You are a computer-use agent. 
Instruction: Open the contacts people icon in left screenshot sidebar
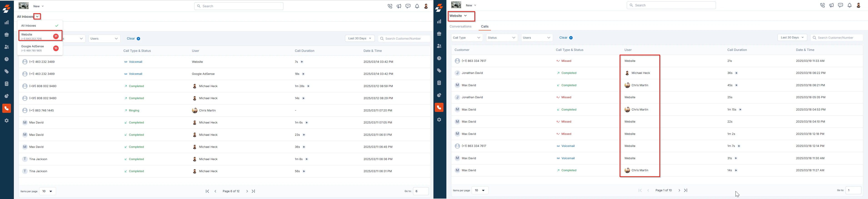[x=6, y=47]
